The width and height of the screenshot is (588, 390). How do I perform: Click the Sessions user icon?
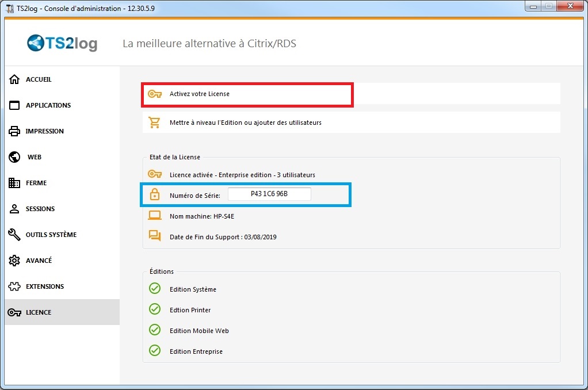(14, 208)
